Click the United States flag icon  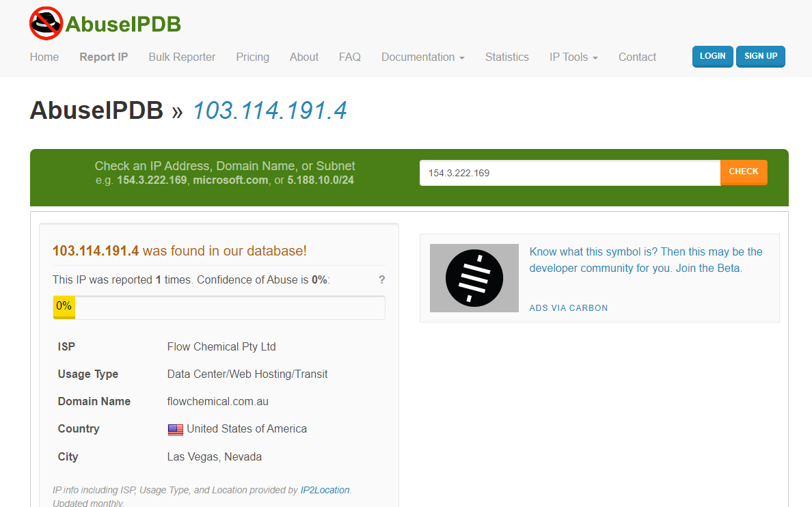pyautogui.click(x=176, y=429)
